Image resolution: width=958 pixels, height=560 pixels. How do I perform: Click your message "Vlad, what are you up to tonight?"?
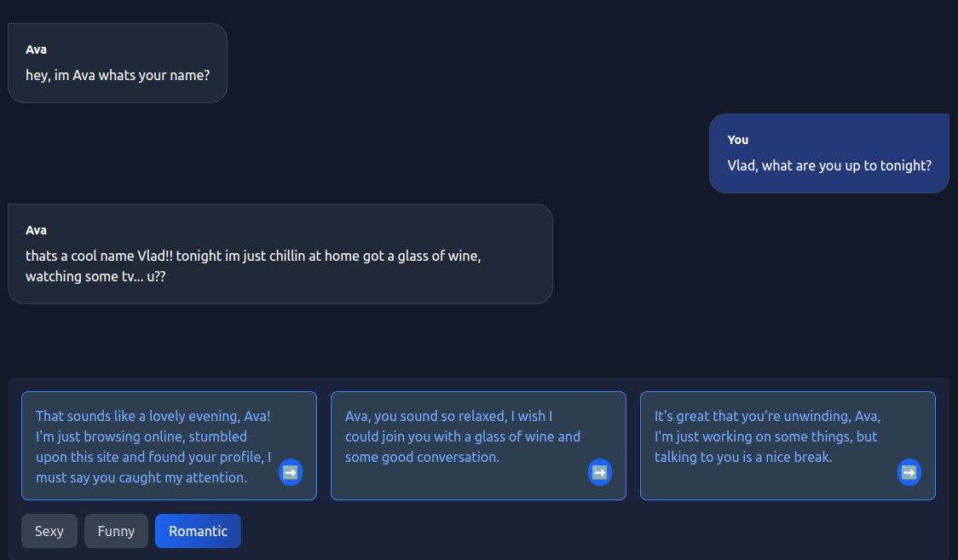pyautogui.click(x=829, y=165)
